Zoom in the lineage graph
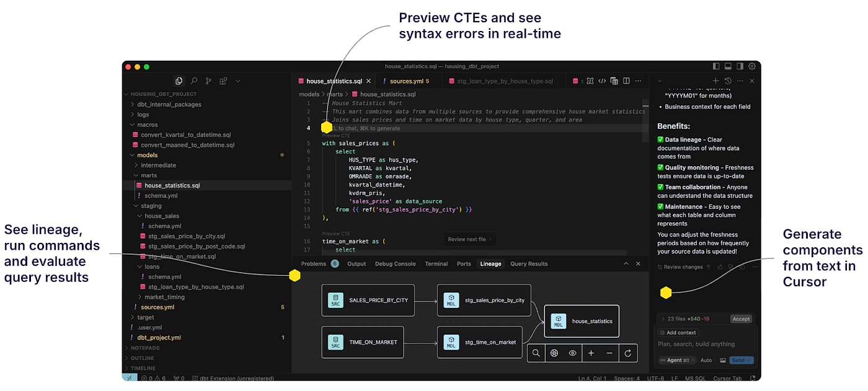 coord(591,353)
